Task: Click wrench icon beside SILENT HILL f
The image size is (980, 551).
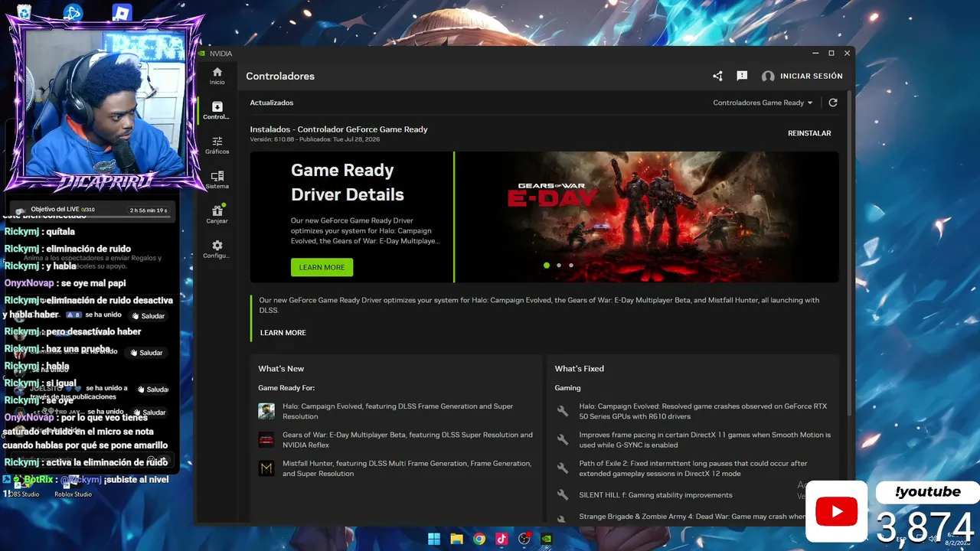Action: point(563,495)
